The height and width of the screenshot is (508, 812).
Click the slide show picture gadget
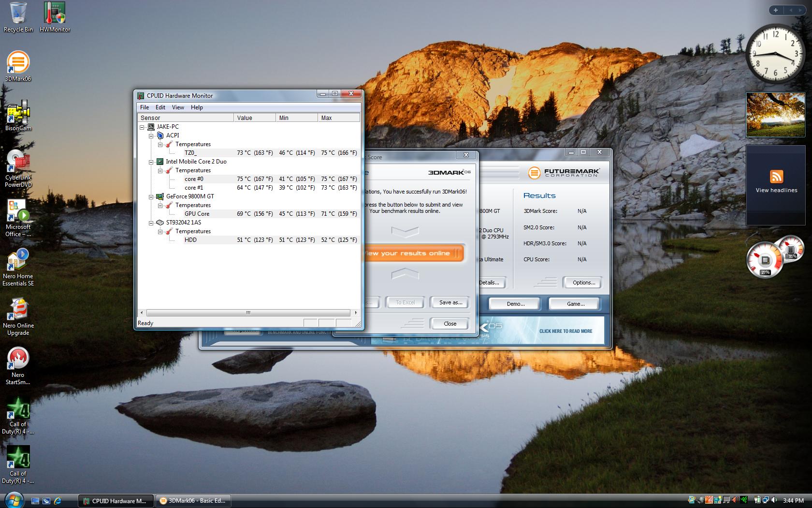[x=776, y=115]
